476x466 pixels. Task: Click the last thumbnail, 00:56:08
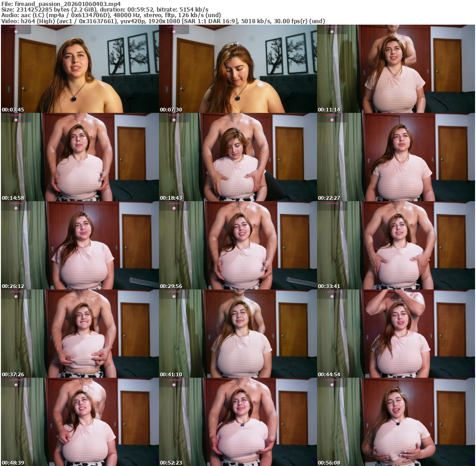click(x=396, y=422)
